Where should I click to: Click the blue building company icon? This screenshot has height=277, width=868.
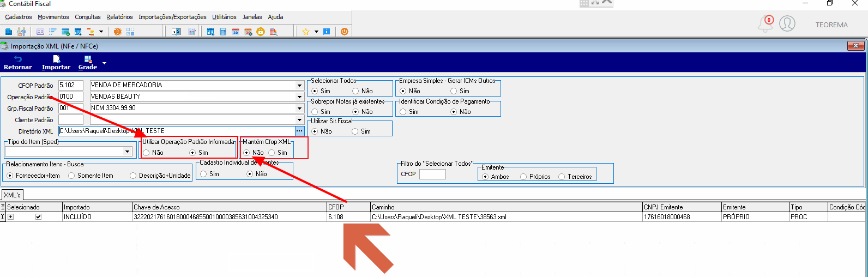9,32
